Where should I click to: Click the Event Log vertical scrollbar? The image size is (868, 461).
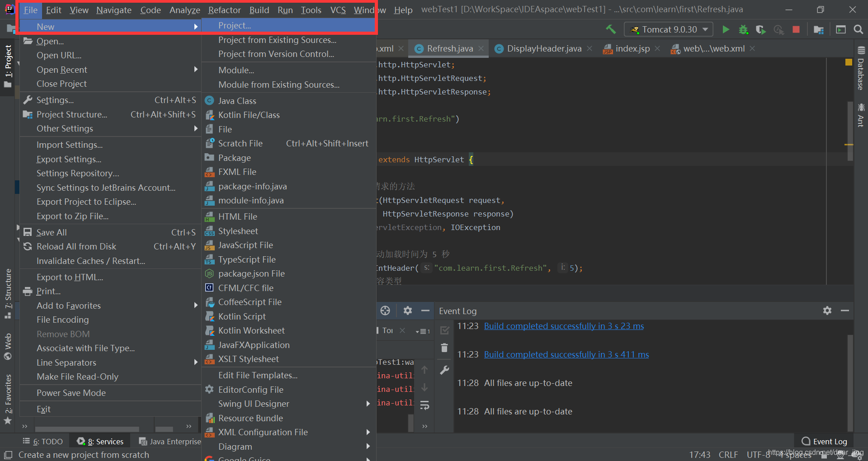(x=850, y=382)
